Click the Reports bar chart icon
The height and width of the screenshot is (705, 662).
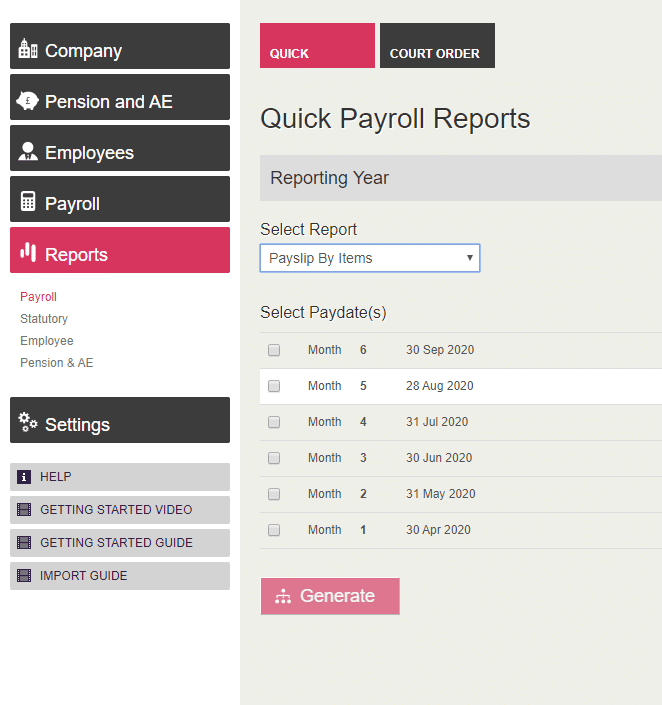point(28,253)
